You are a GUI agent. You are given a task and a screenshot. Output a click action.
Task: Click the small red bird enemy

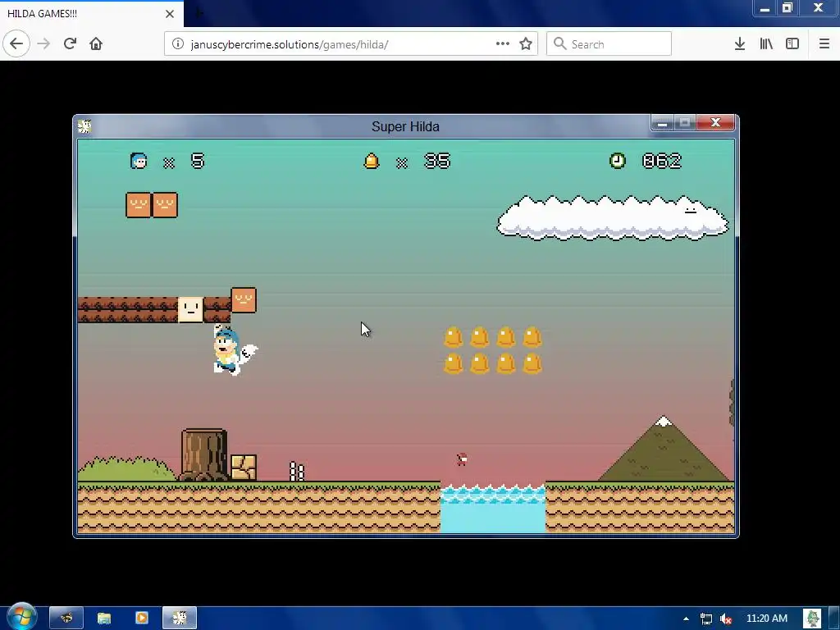coord(462,459)
